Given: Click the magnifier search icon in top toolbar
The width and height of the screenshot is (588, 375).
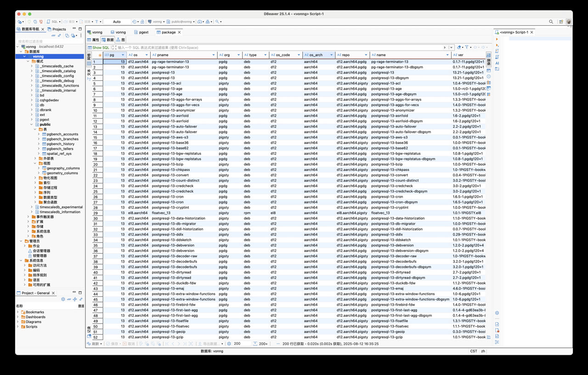Looking at the screenshot, I should point(218,22).
